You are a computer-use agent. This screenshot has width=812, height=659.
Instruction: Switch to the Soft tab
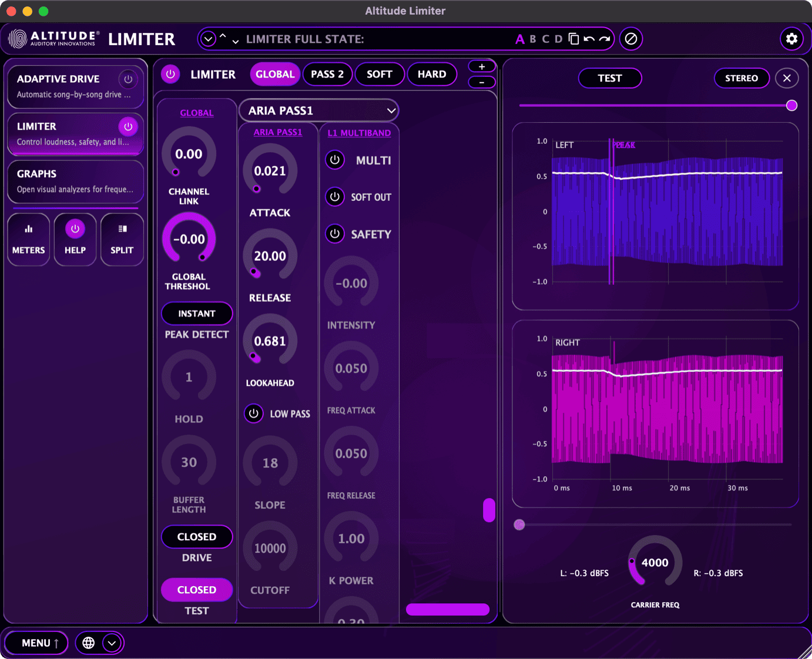point(380,74)
